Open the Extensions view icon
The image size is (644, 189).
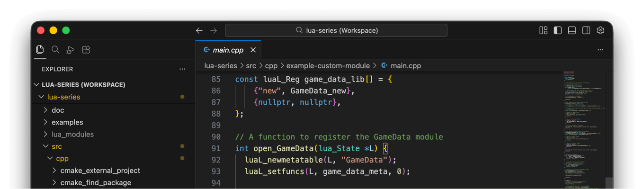(x=86, y=50)
